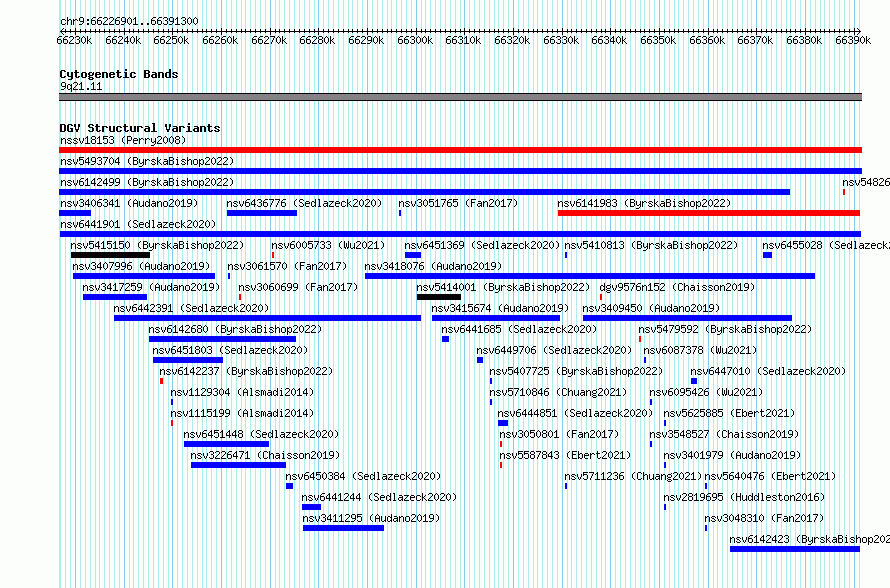This screenshot has width=890, height=588.
Task: Open the nsv5479592 (ByrskaBishop2022) label
Action: 725,329
